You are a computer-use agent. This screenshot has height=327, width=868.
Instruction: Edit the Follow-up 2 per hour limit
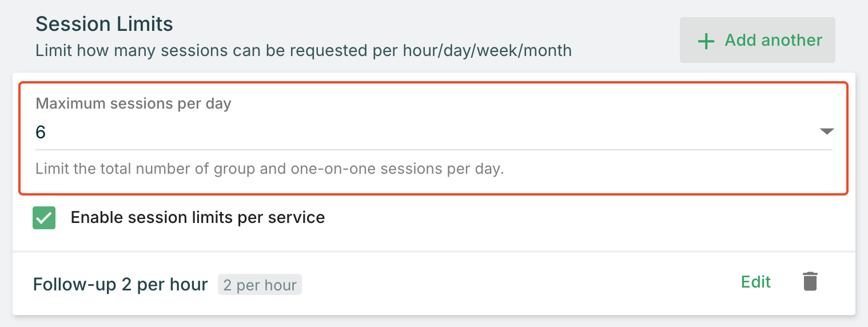point(755,282)
